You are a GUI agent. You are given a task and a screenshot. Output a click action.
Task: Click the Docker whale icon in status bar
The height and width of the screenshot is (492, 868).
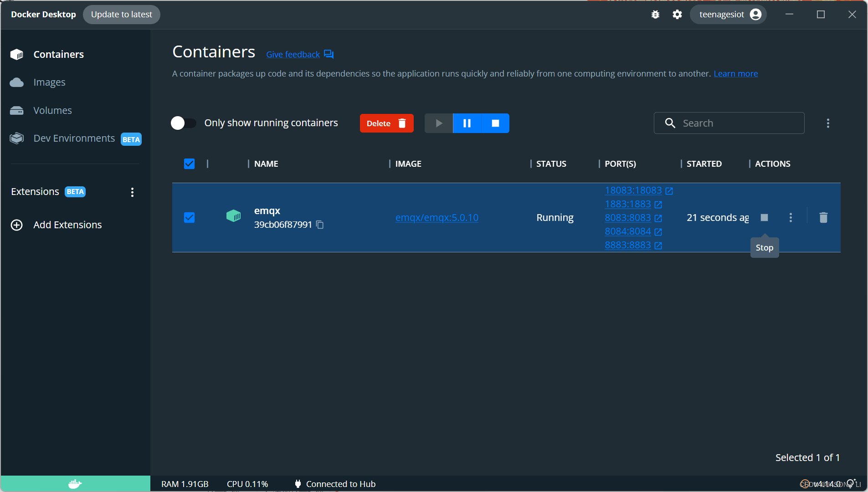pos(75,483)
